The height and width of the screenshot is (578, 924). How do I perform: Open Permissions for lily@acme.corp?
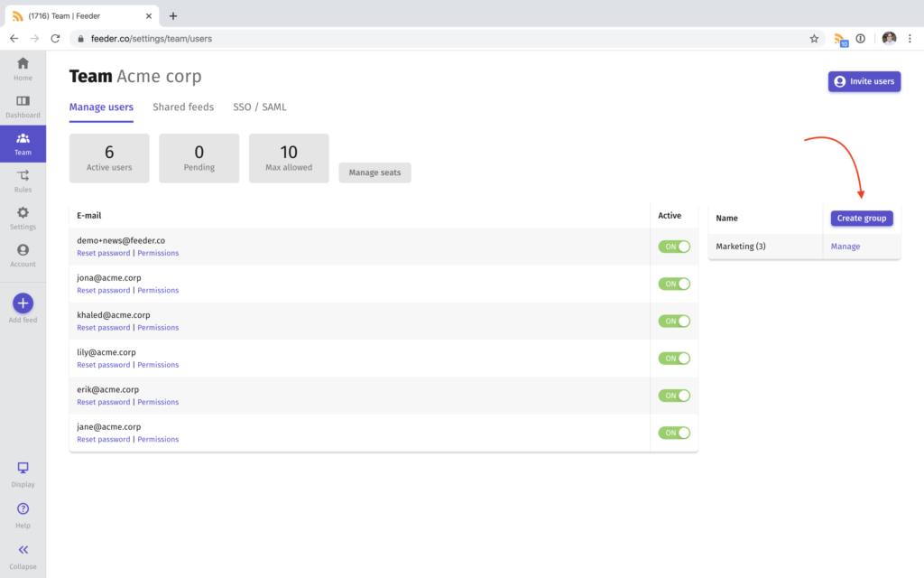(x=158, y=365)
